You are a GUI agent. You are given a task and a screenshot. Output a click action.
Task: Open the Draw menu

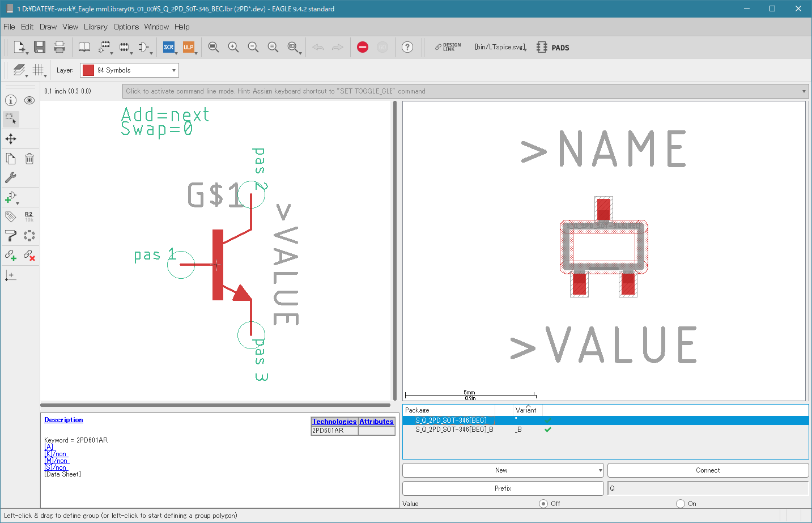pyautogui.click(x=48, y=27)
